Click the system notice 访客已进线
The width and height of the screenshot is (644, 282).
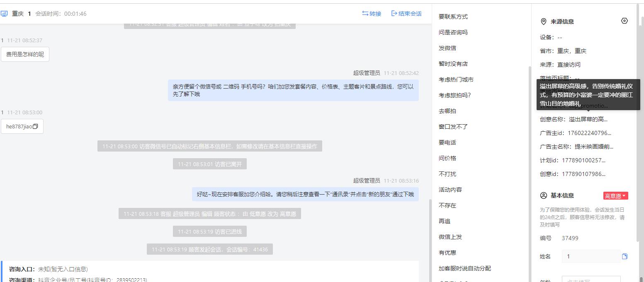coord(210,231)
